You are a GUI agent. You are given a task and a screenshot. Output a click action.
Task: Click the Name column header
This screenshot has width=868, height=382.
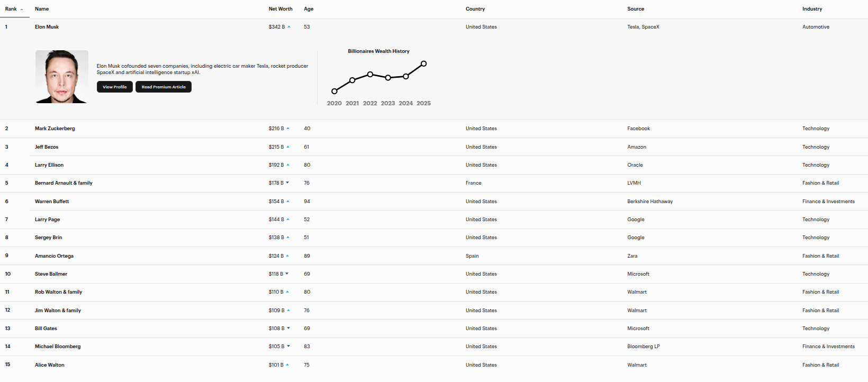(42, 9)
